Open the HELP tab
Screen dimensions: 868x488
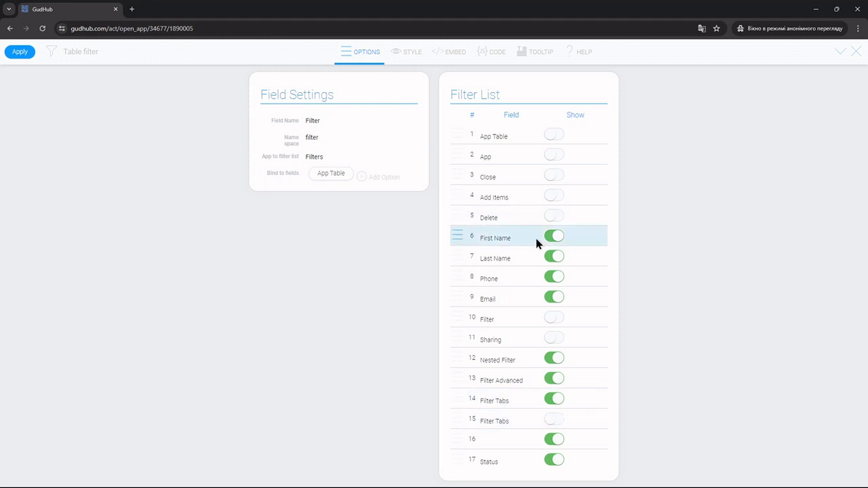click(x=578, y=52)
